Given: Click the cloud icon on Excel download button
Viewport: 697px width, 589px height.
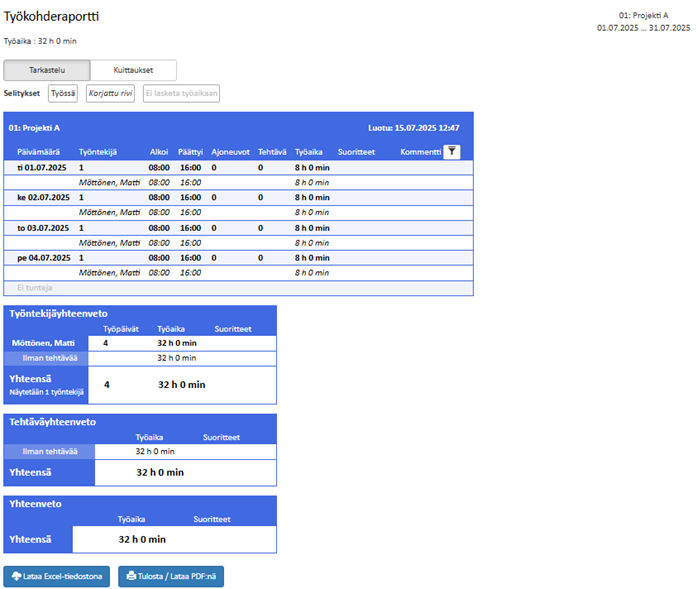Looking at the screenshot, I should (16, 576).
